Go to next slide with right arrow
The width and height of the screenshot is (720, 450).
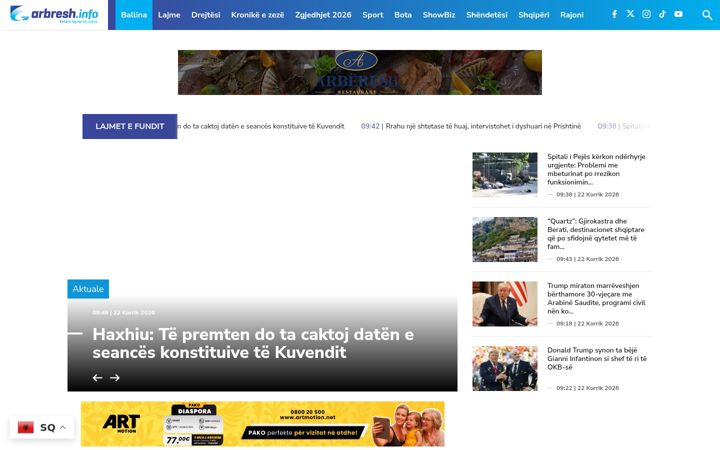(x=115, y=377)
